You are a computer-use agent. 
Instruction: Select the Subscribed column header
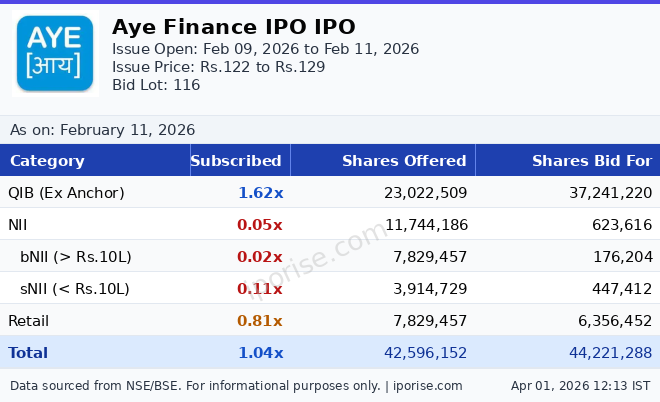[x=236, y=161]
